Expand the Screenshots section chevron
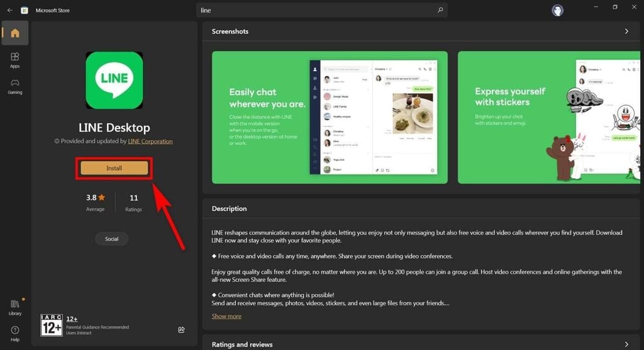The width and height of the screenshot is (644, 350). (x=626, y=31)
